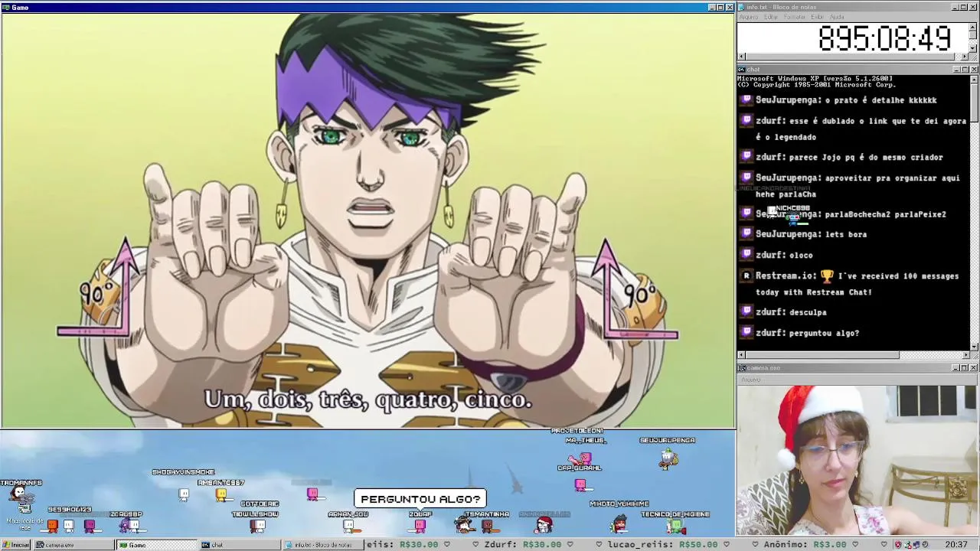Click the purple icon beside 'parece Jojo pq'
980x551 pixels.
pos(746,156)
